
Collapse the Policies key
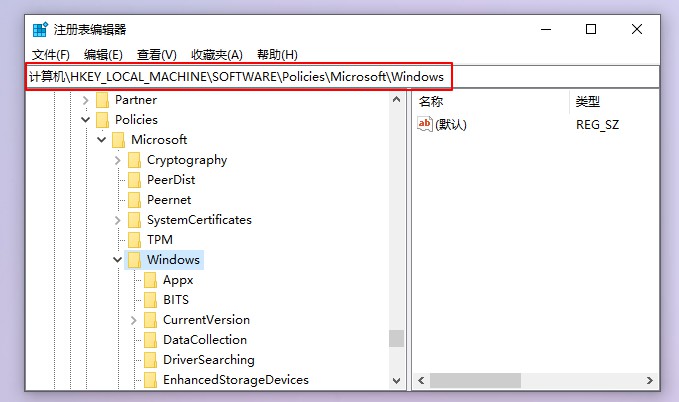point(85,120)
